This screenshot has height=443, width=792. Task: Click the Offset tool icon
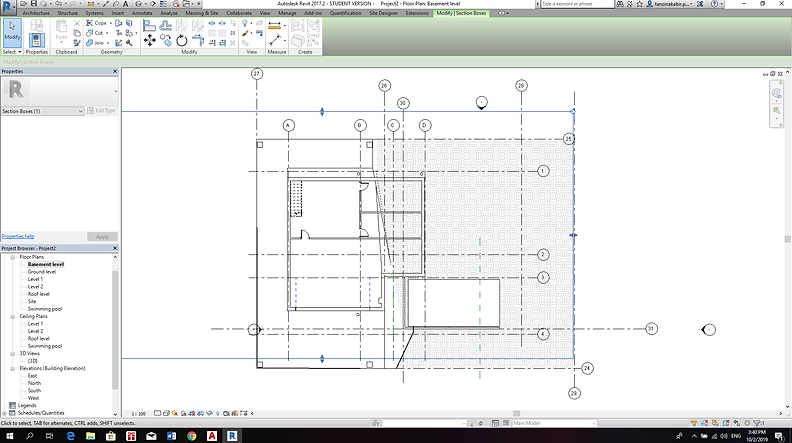(x=165, y=24)
